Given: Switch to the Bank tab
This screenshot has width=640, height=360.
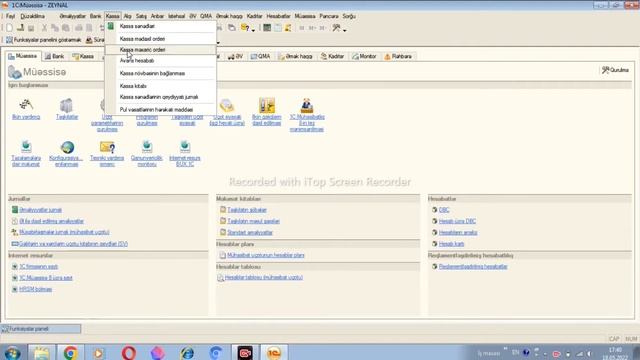Looking at the screenshot, I should click(x=54, y=56).
